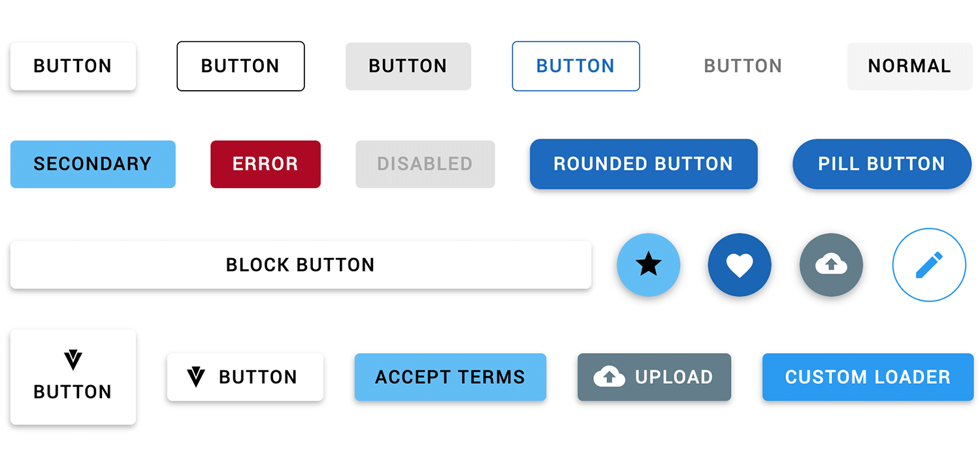
Task: Click the ACCEPT TERMS button
Action: [x=450, y=377]
